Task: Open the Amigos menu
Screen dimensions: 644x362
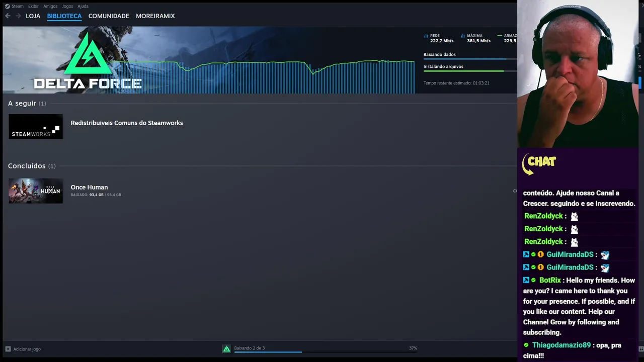Action: tap(50, 7)
